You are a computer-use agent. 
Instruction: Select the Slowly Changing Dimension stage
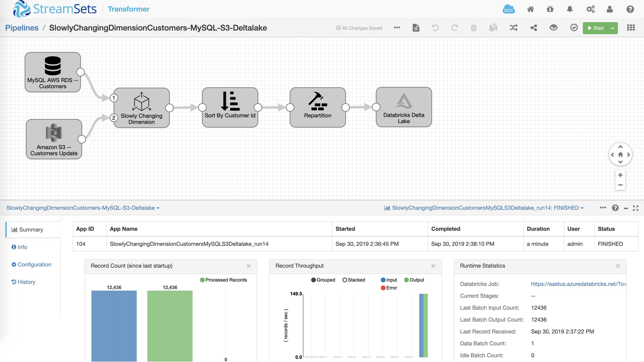tap(141, 108)
